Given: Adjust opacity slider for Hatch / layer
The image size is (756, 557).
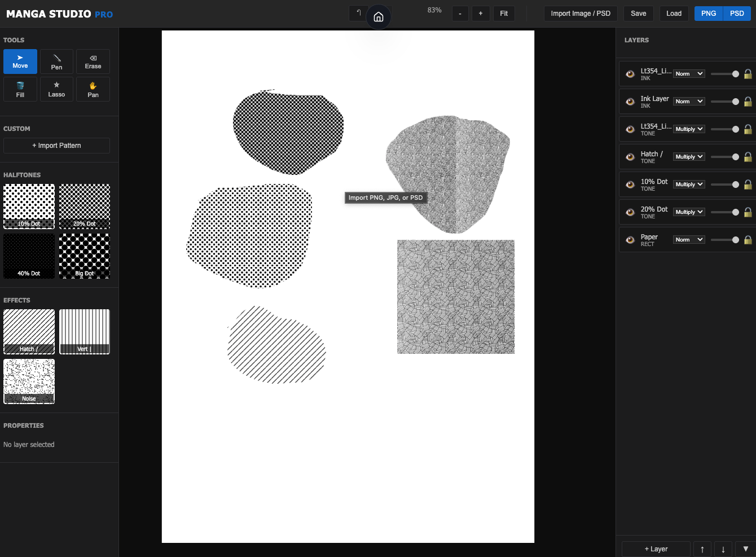Looking at the screenshot, I should 725,157.
